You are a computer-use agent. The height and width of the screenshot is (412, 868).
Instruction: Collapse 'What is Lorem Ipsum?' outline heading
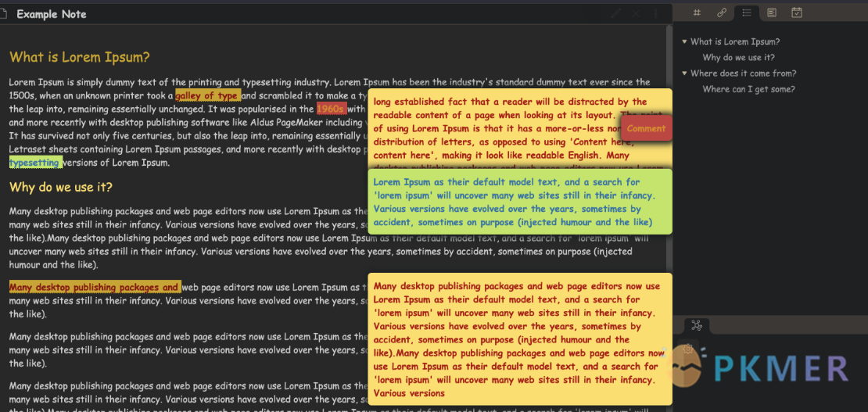pyautogui.click(x=684, y=42)
